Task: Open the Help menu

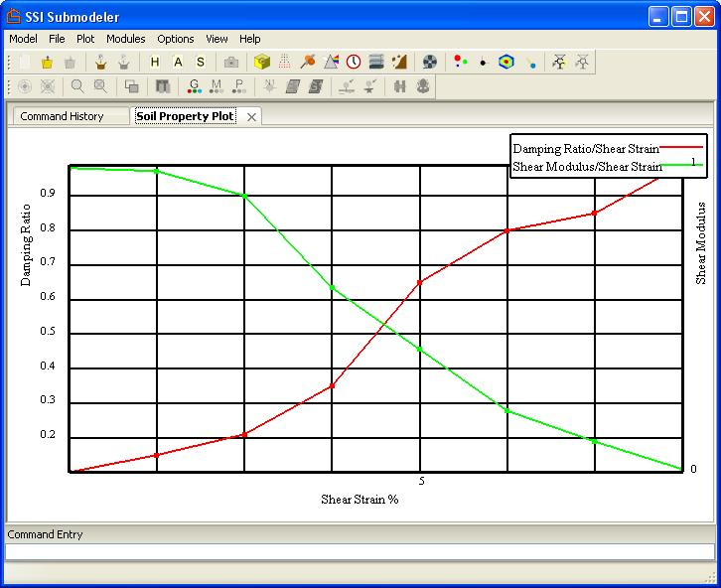Action: point(250,39)
